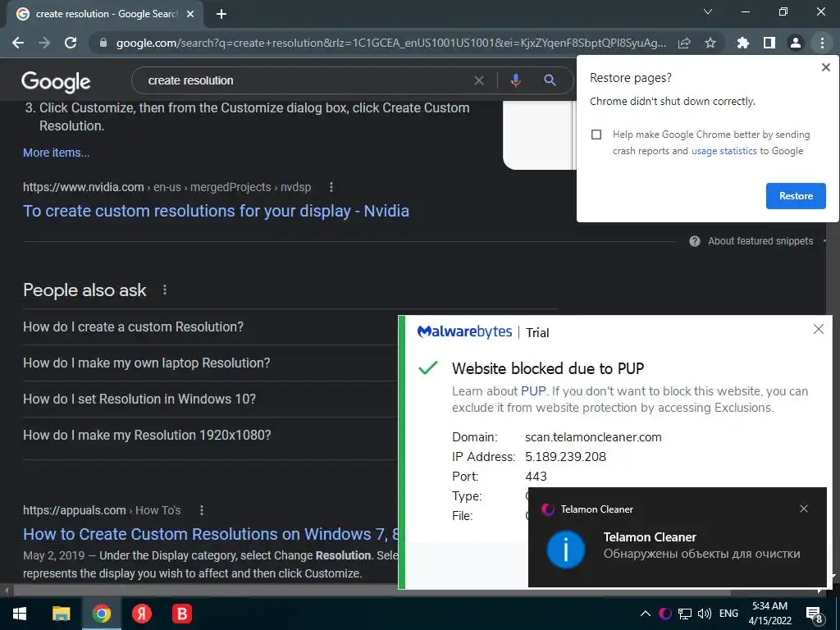
Task: Dismiss the Telamon Cleaner toast
Action: point(804,509)
